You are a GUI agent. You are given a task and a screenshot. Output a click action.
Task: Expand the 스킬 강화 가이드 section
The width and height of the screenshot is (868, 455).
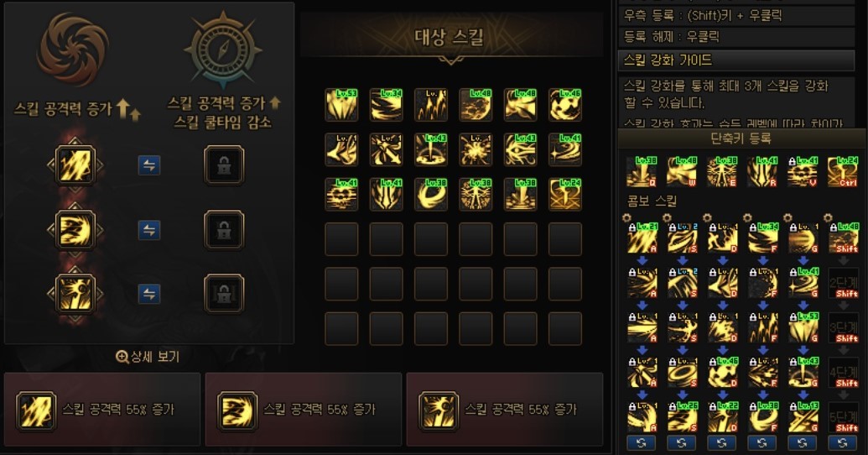(736, 60)
